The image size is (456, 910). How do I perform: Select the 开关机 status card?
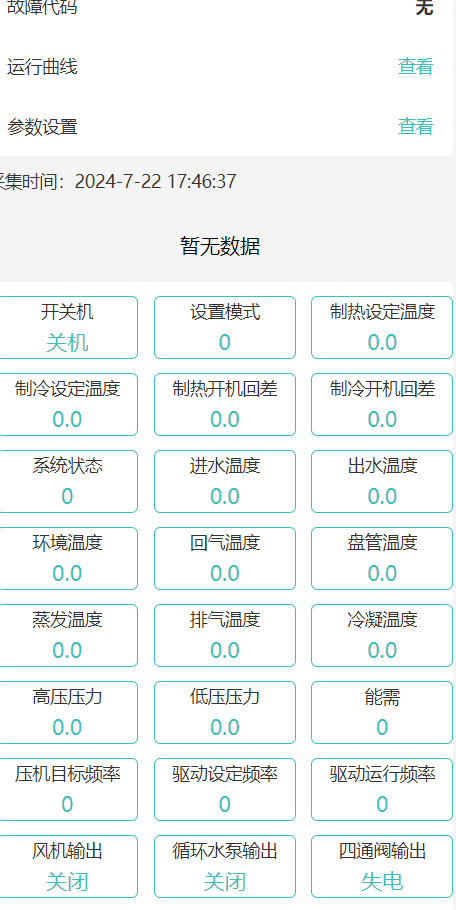click(67, 327)
